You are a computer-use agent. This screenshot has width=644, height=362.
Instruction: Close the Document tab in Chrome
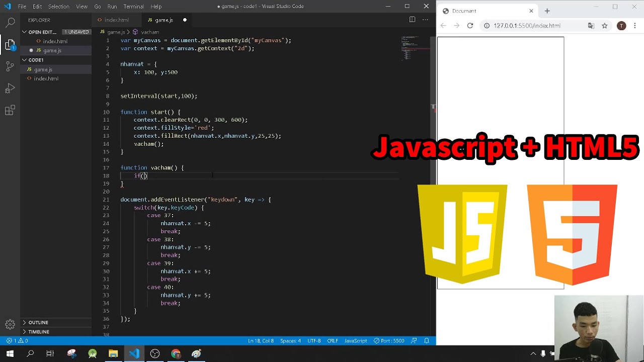(x=531, y=11)
